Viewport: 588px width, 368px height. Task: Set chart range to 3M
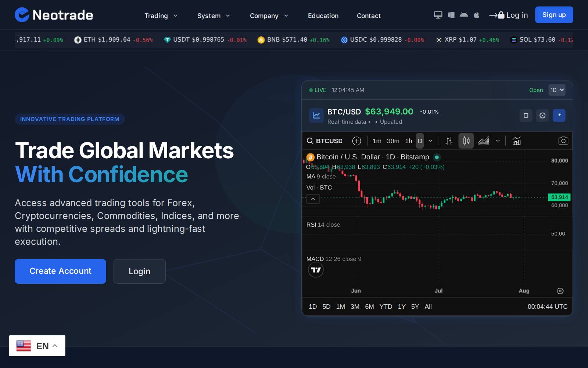point(355,307)
